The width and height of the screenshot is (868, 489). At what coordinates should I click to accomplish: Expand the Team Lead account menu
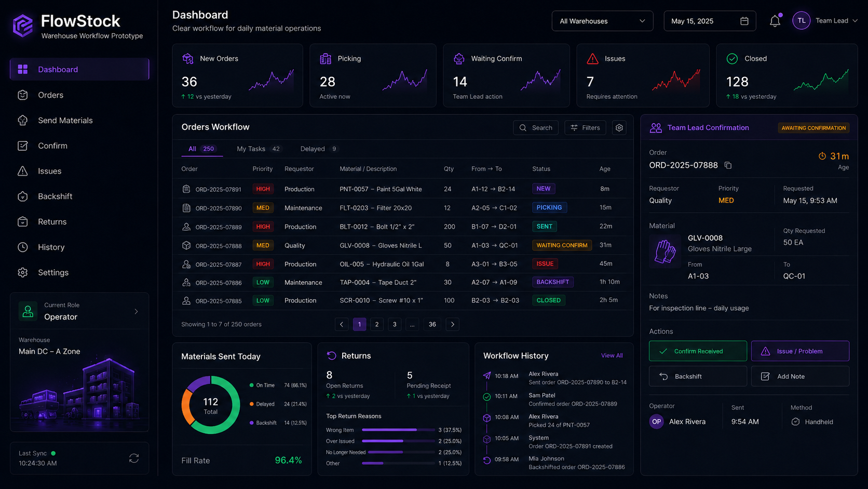(x=836, y=21)
